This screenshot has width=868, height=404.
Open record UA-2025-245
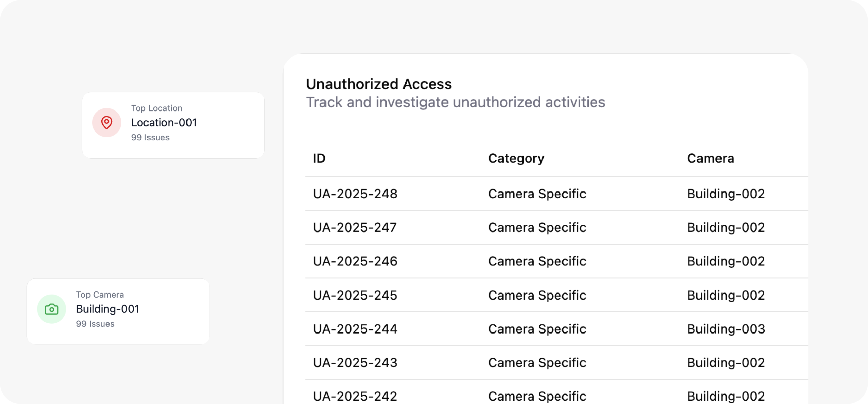[x=355, y=295]
